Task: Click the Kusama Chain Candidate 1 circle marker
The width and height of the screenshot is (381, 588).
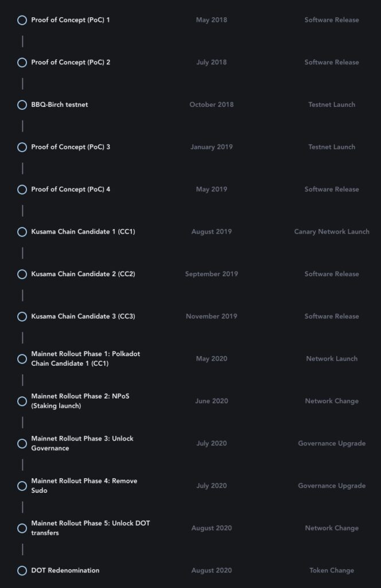Action: (x=22, y=232)
